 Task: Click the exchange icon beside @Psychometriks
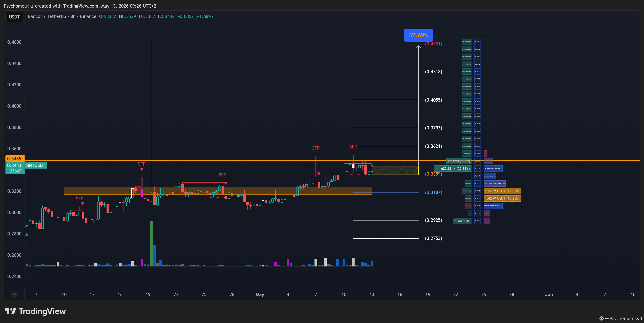[x=602, y=318]
